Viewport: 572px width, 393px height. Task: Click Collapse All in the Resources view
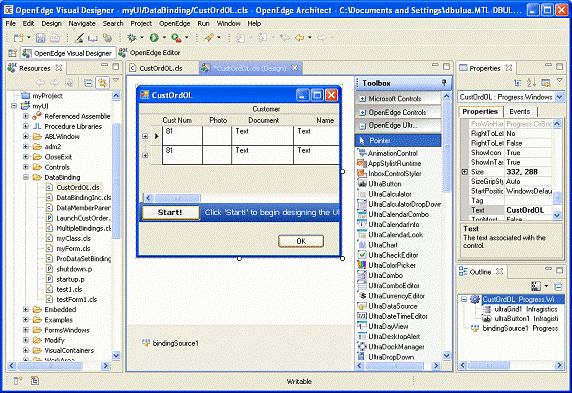[88, 83]
